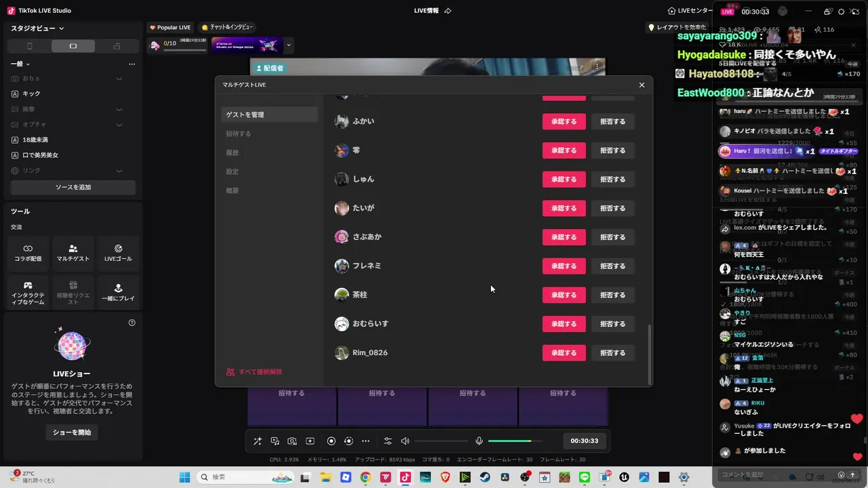This screenshot has width=868, height=488.
Task: Open the コラボ配信 tool
Action: [28, 253]
